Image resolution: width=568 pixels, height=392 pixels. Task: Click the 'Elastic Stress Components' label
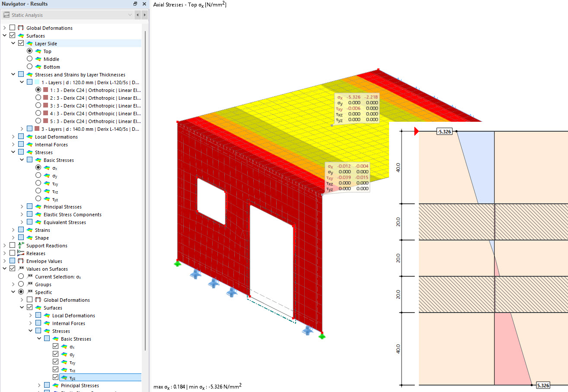(73, 215)
